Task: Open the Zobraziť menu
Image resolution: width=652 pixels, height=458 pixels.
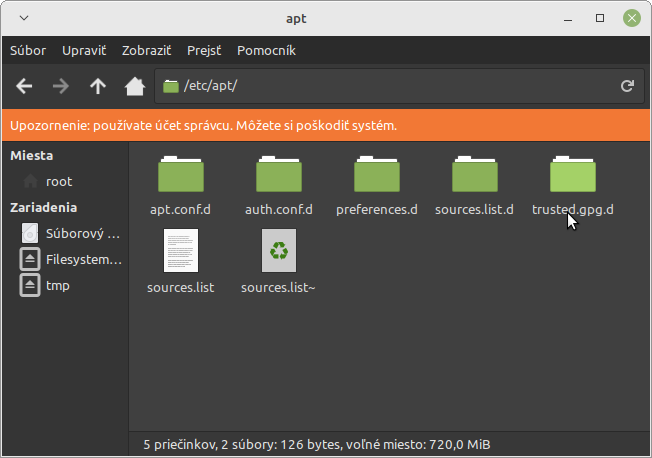Action: click(146, 50)
